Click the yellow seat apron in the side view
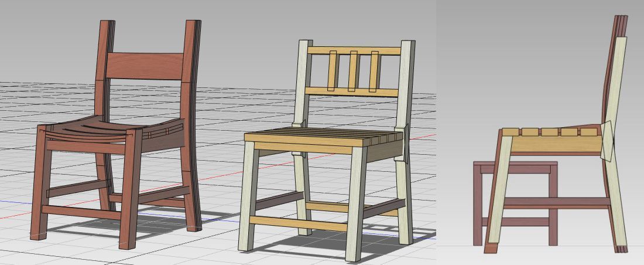The width and height of the screenshot is (644, 265). click(x=556, y=145)
